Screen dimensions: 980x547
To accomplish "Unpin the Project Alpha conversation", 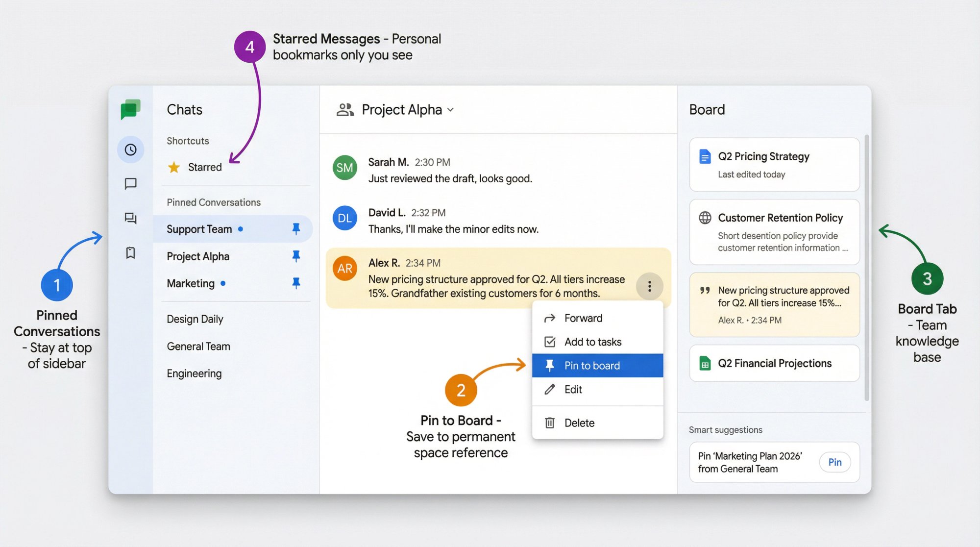I will click(296, 255).
